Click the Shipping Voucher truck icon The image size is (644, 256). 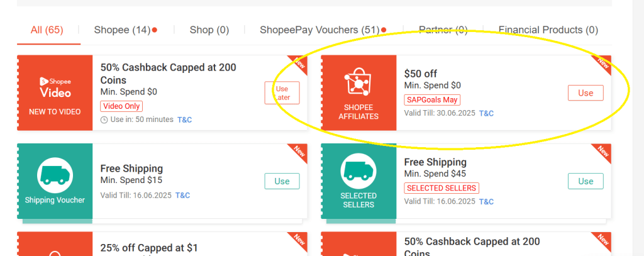pyautogui.click(x=55, y=174)
